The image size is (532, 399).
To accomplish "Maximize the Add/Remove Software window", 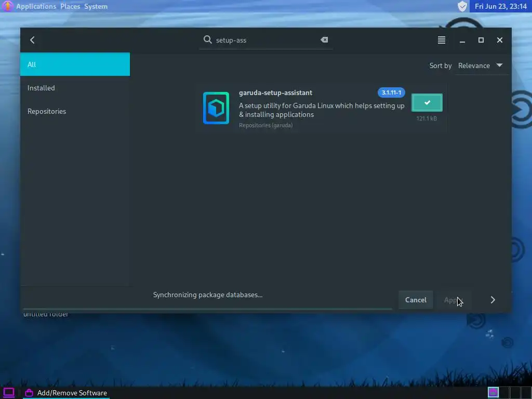I will (481, 40).
